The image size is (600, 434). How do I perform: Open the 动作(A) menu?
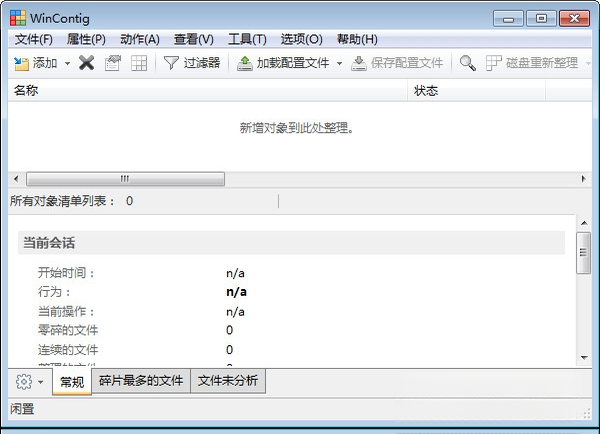point(140,39)
